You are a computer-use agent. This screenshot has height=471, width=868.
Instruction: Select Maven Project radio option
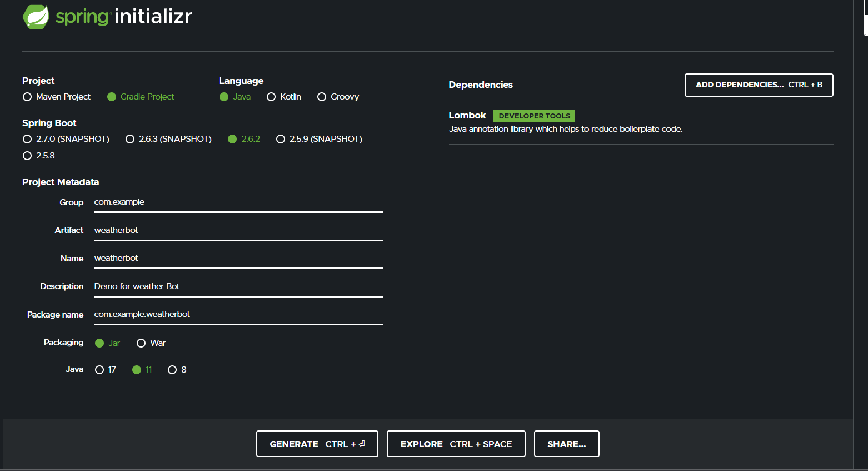tap(57, 97)
